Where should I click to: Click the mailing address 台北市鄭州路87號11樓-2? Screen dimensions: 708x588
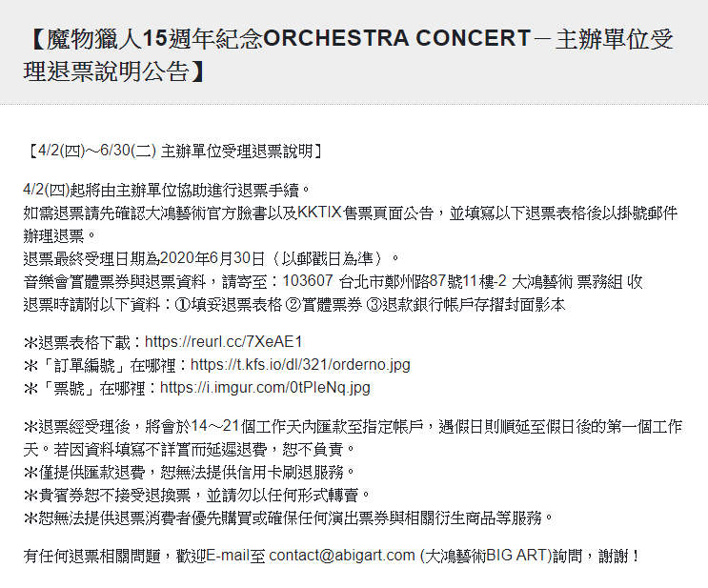coord(423,281)
